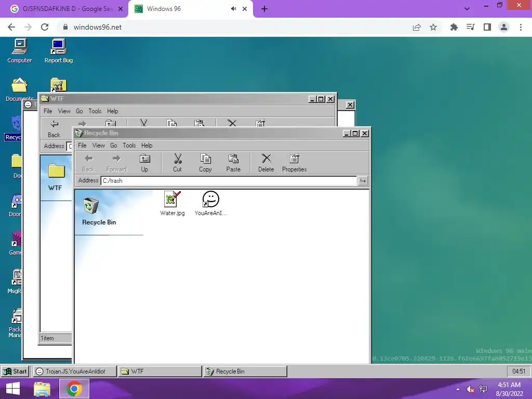Click the 04:51 Windows 96 clock
This screenshot has width=532, height=399.
[x=518, y=371]
